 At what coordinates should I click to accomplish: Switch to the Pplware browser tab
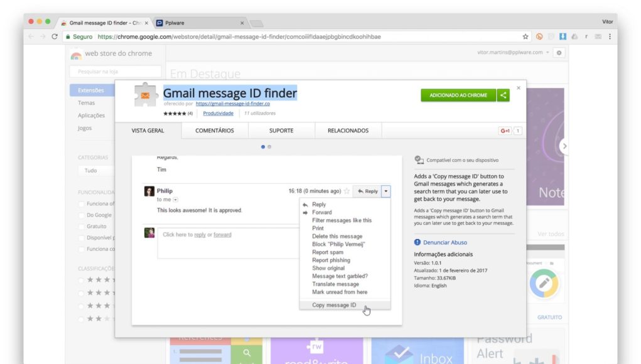[200, 23]
